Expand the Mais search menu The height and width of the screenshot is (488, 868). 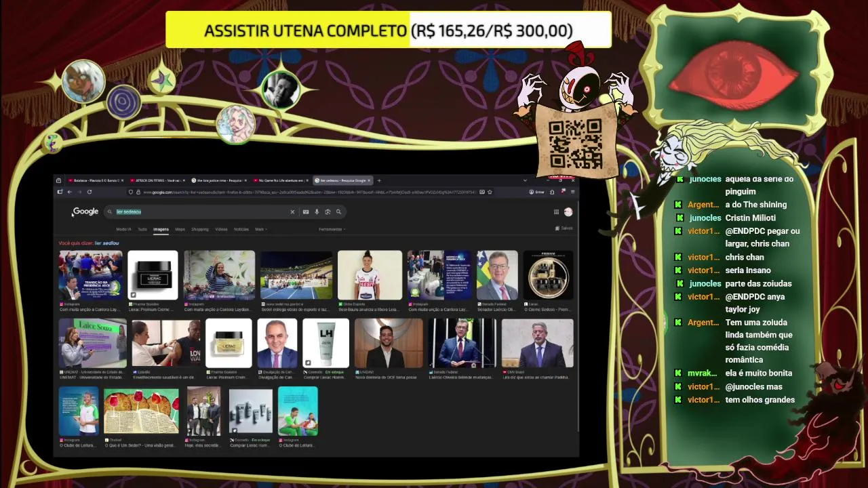pyautogui.click(x=260, y=229)
